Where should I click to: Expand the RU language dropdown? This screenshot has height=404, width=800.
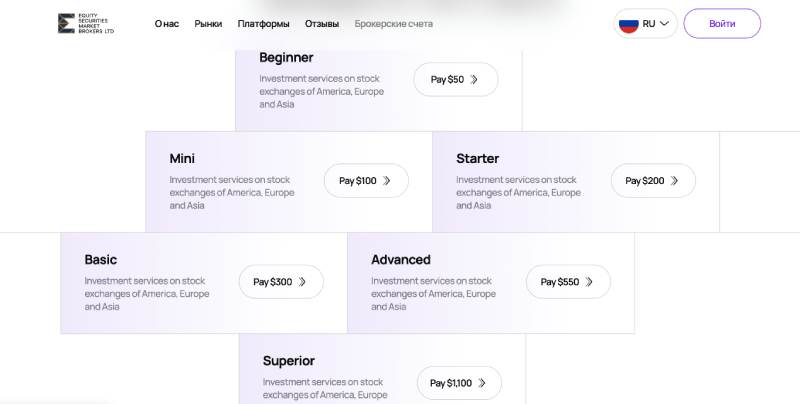(664, 23)
